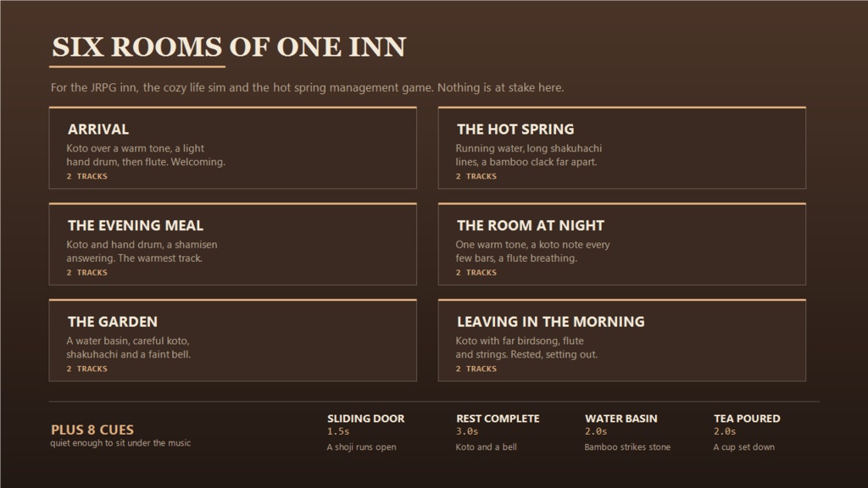
Task: Click 2 Tracks under Leaving in the Morning
Action: click(x=476, y=369)
